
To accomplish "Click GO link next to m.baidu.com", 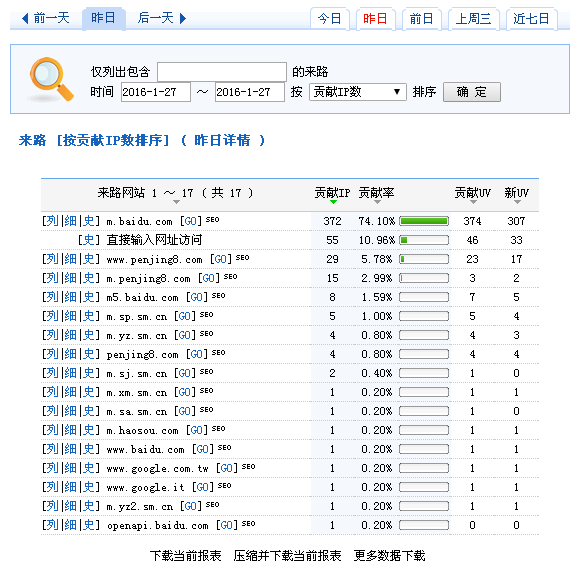I will click(191, 221).
